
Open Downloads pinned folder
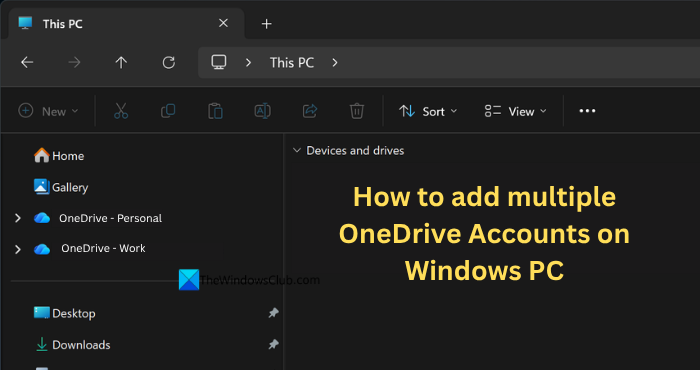(x=72, y=345)
